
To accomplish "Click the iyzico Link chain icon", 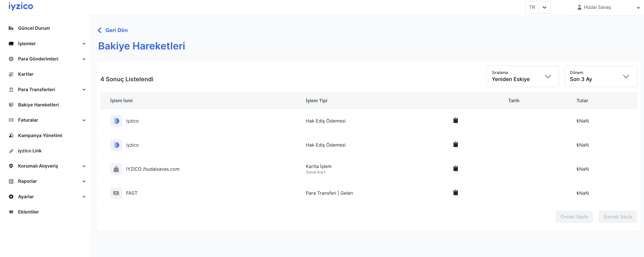I will (11, 151).
